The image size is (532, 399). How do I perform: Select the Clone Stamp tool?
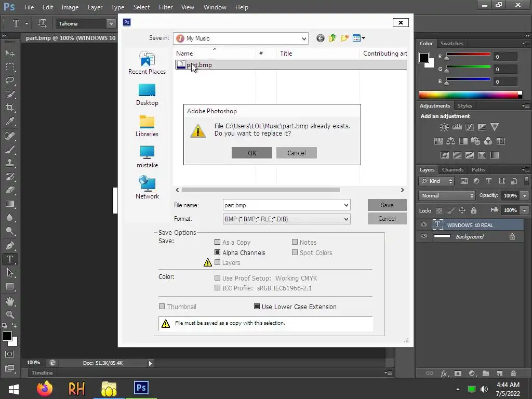click(x=10, y=163)
